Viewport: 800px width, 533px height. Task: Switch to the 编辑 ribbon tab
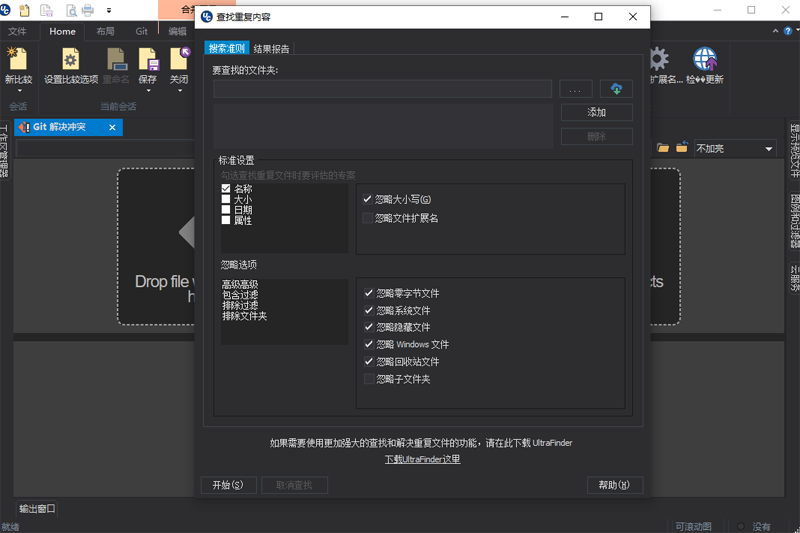[178, 31]
